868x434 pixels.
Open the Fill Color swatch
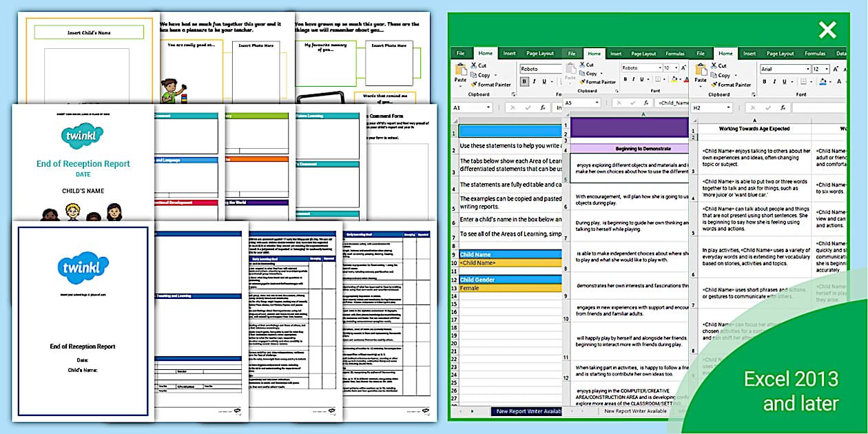pyautogui.click(x=823, y=82)
